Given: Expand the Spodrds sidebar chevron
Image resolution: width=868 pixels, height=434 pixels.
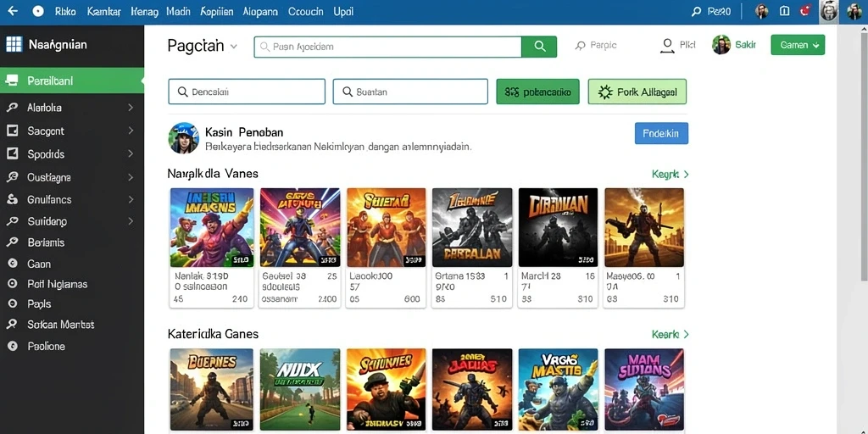Looking at the screenshot, I should click(131, 154).
